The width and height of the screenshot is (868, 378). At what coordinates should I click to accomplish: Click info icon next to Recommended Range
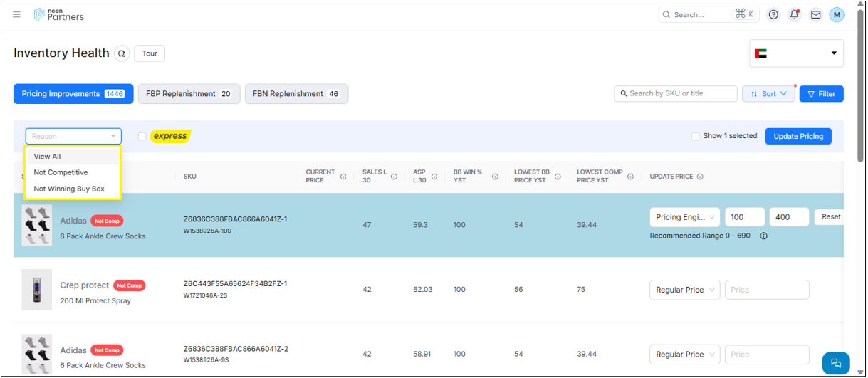tap(763, 236)
